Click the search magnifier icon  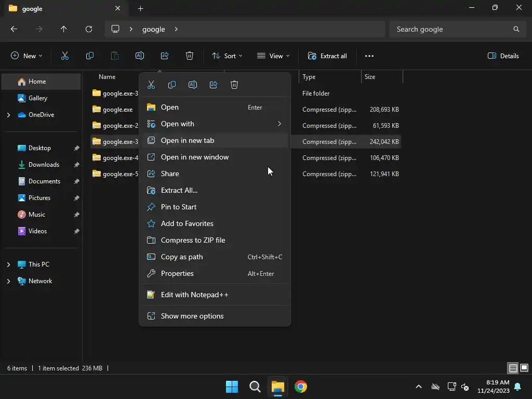coord(516,29)
